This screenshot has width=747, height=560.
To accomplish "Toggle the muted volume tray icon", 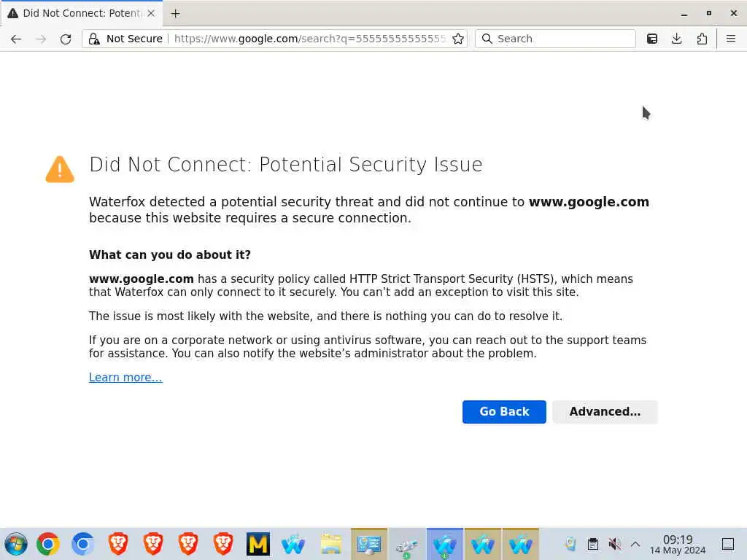I will tap(615, 544).
